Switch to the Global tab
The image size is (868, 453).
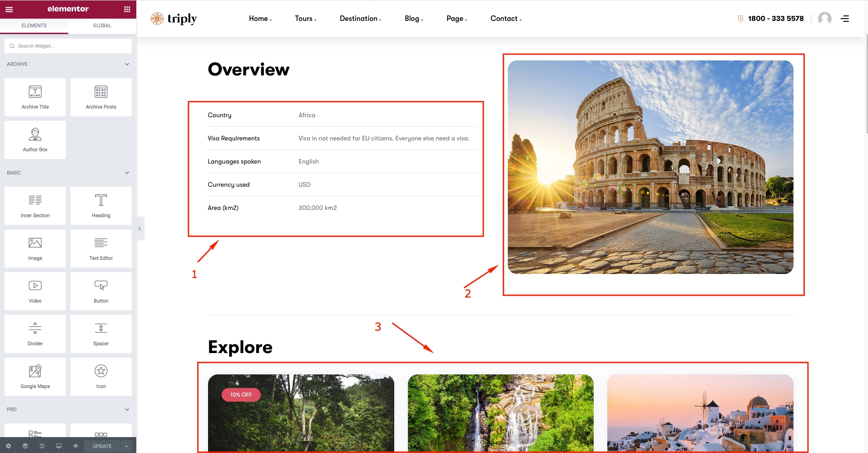point(102,25)
